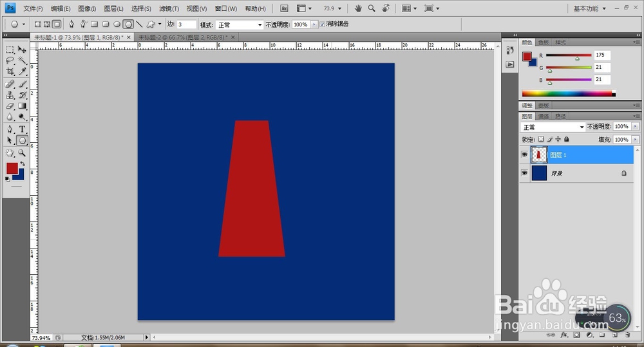Toggle lock position
This screenshot has height=347, width=644.
(558, 139)
